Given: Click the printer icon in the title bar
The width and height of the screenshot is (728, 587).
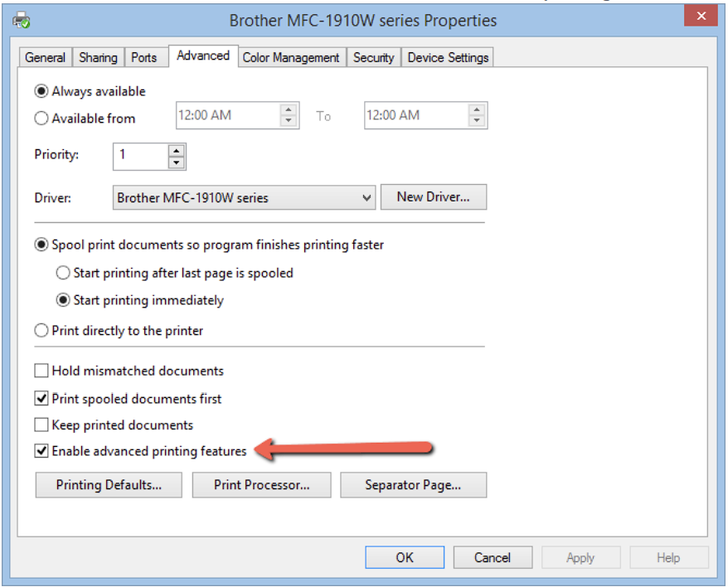Looking at the screenshot, I should tap(22, 21).
